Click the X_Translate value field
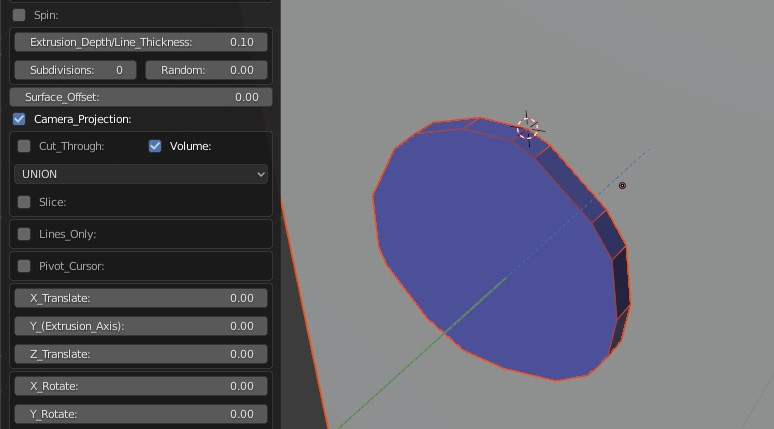 [140, 298]
